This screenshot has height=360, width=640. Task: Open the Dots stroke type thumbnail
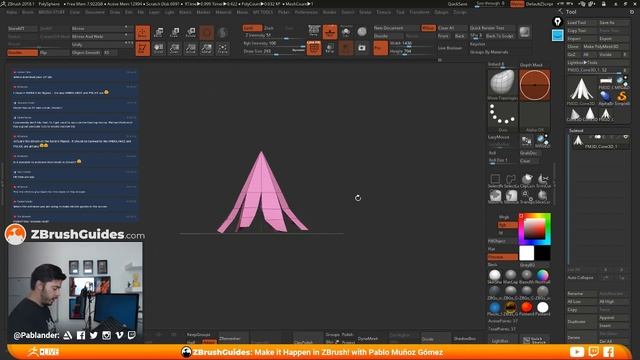click(x=502, y=116)
